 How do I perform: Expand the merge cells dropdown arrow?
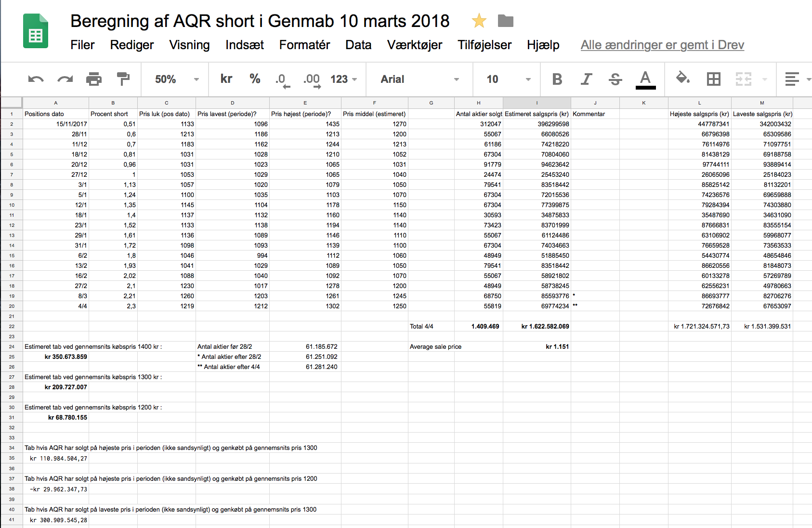[764, 79]
